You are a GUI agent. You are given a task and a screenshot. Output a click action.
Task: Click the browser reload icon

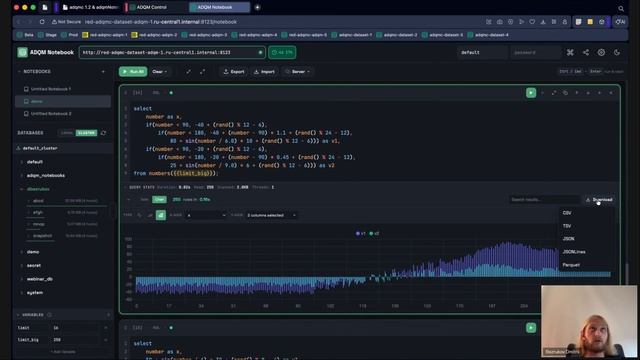[42, 22]
